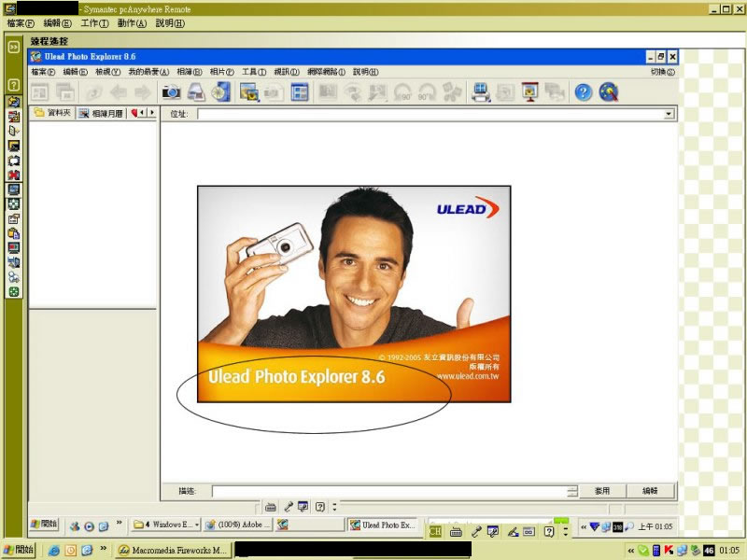Click the Kaspersky red K tray icon

pos(669,550)
